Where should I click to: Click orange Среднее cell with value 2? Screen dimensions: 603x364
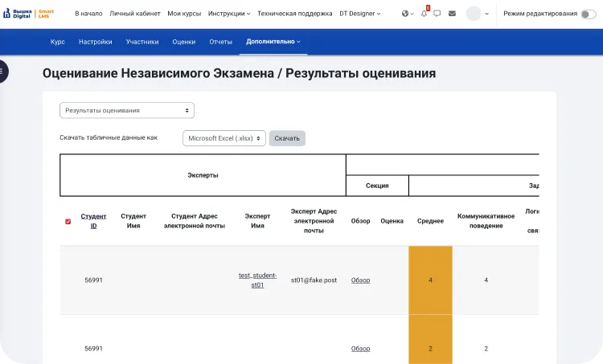[x=430, y=339]
